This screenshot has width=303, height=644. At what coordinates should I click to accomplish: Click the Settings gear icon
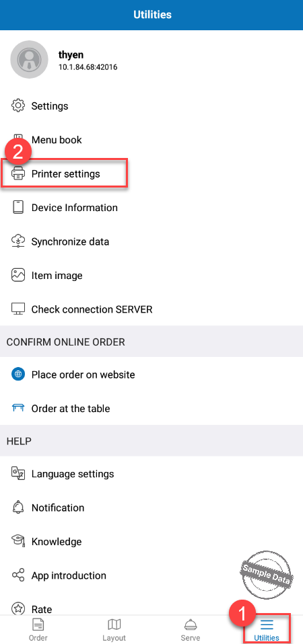coord(18,106)
